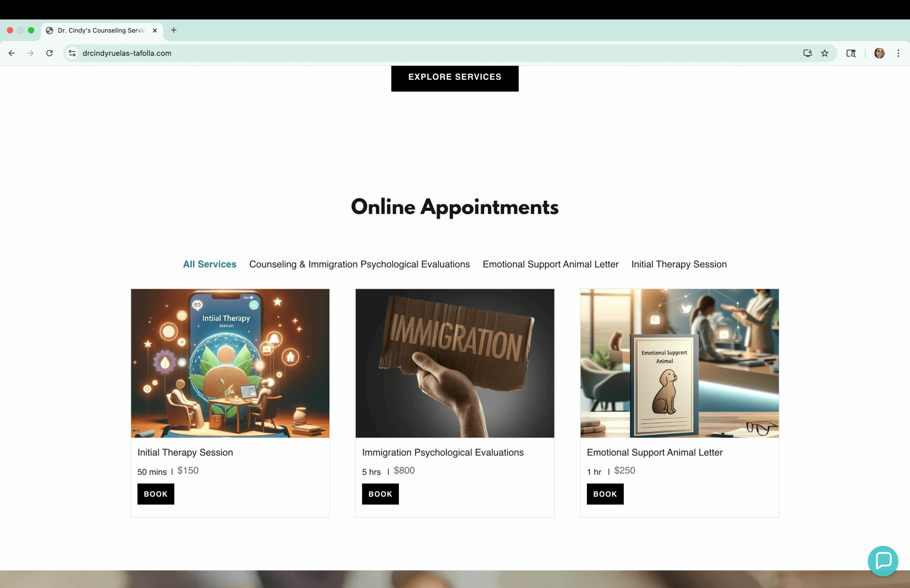This screenshot has height=588, width=910.
Task: Select Counseling & Immigration Psychological Evaluations tab
Action: 359,264
